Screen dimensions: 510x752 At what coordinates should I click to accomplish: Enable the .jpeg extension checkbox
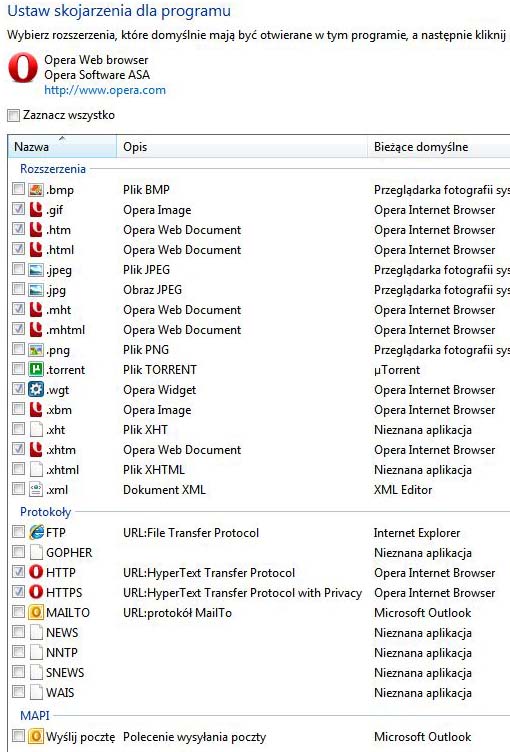(x=18, y=269)
